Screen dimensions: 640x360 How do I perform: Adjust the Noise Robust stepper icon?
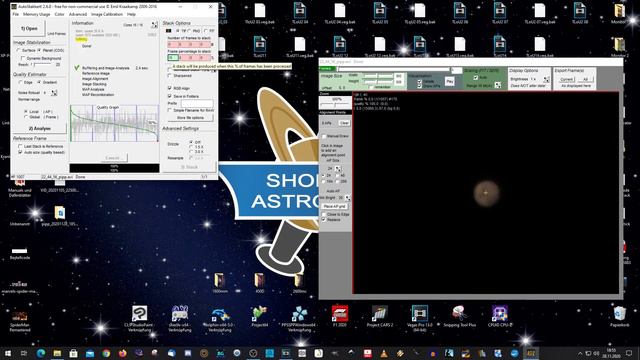pos(54,93)
